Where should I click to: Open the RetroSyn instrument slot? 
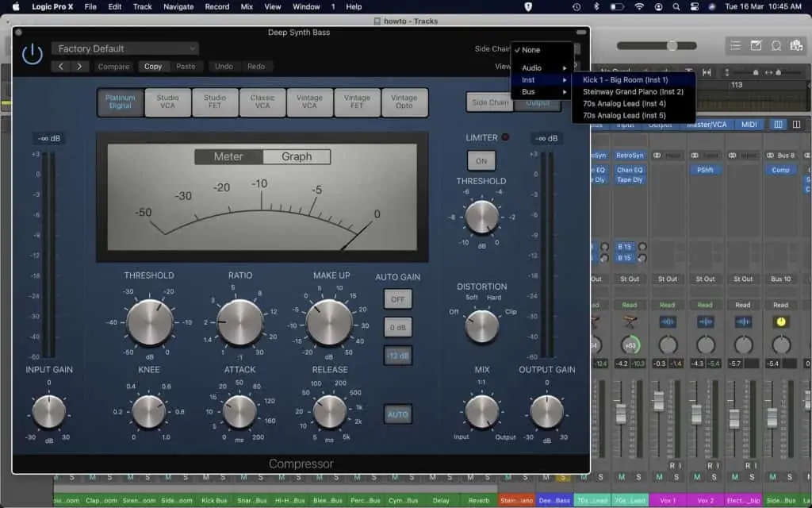(630, 155)
